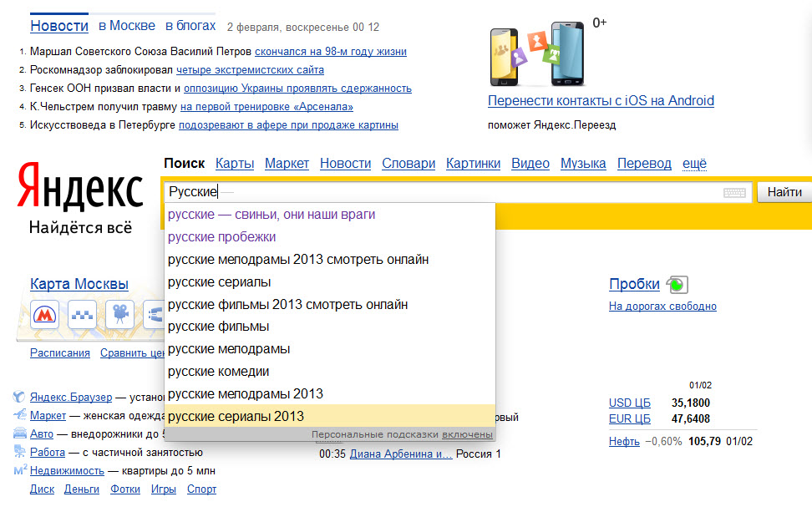The width and height of the screenshot is (812, 517).
Task: Open the Карта Москвы link
Action: click(x=79, y=284)
